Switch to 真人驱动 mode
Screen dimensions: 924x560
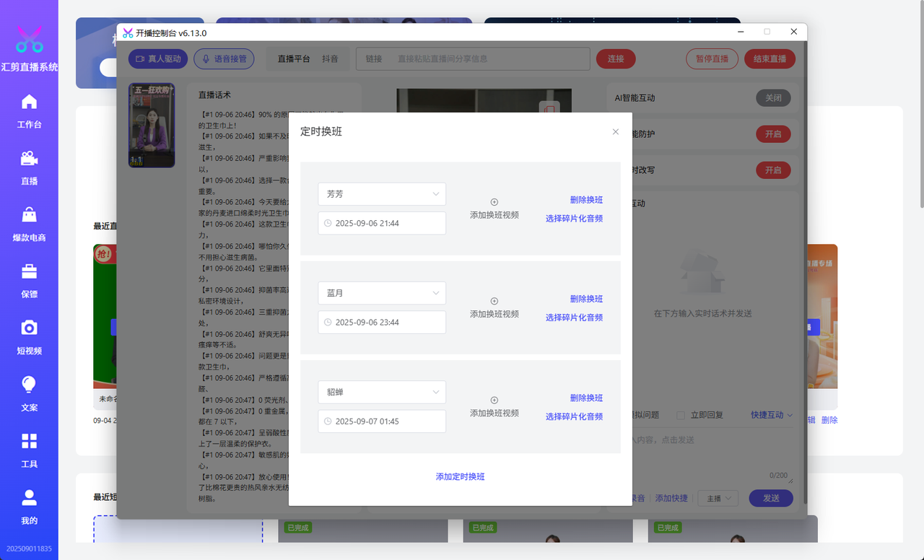(158, 59)
